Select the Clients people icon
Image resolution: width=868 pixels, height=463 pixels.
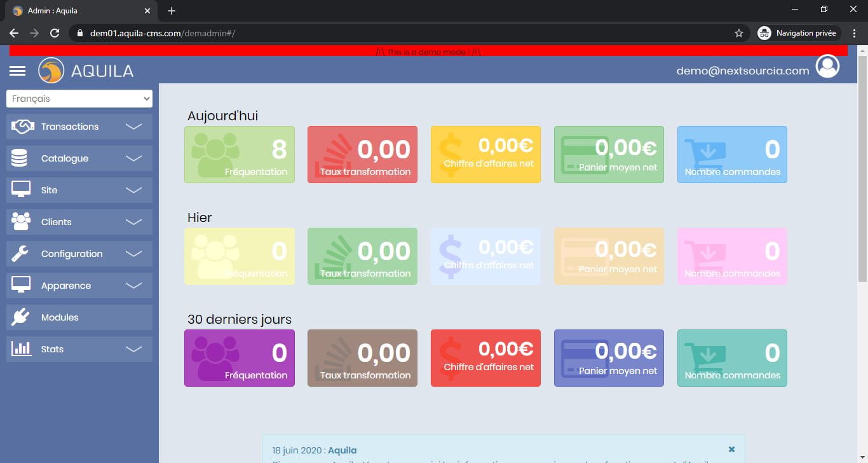[x=22, y=221]
